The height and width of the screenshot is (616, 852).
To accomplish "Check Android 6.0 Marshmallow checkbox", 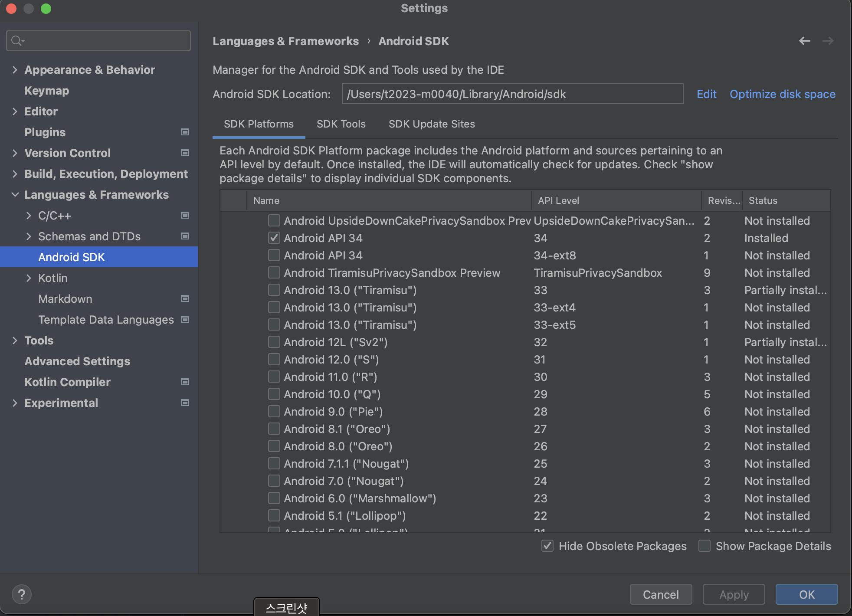I will [274, 498].
